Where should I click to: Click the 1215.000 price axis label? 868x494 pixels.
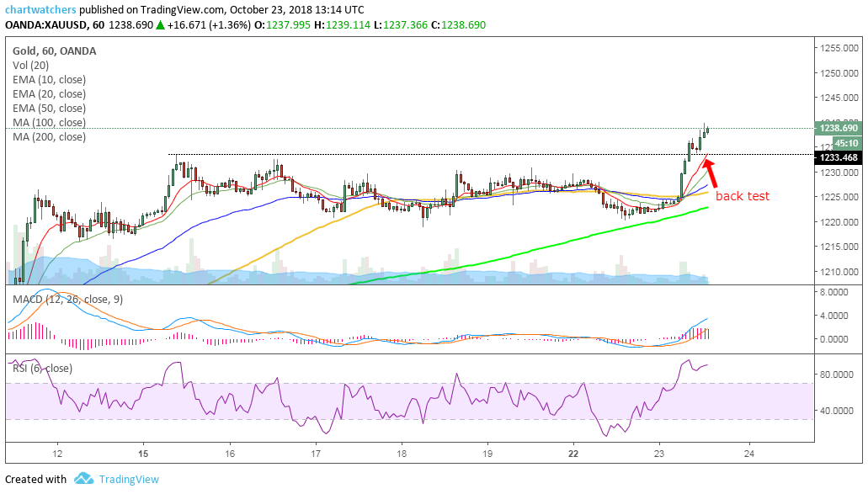click(839, 247)
